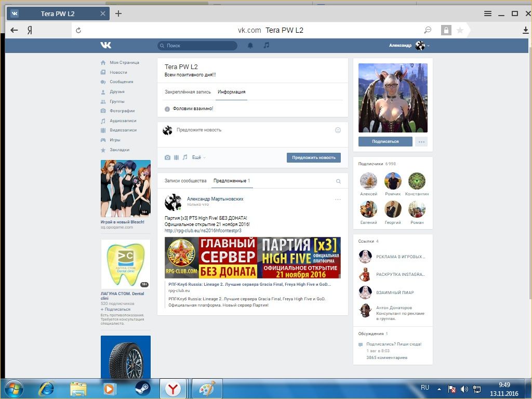
Task: Attach audio using the note icon in post box
Action: 185,157
